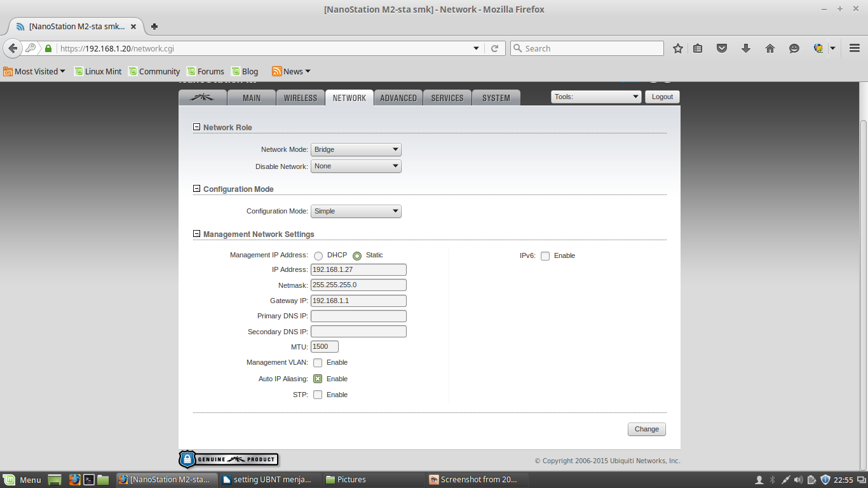The width and height of the screenshot is (868, 488).
Task: Open the Firefox hamburger menu
Action: tap(854, 48)
